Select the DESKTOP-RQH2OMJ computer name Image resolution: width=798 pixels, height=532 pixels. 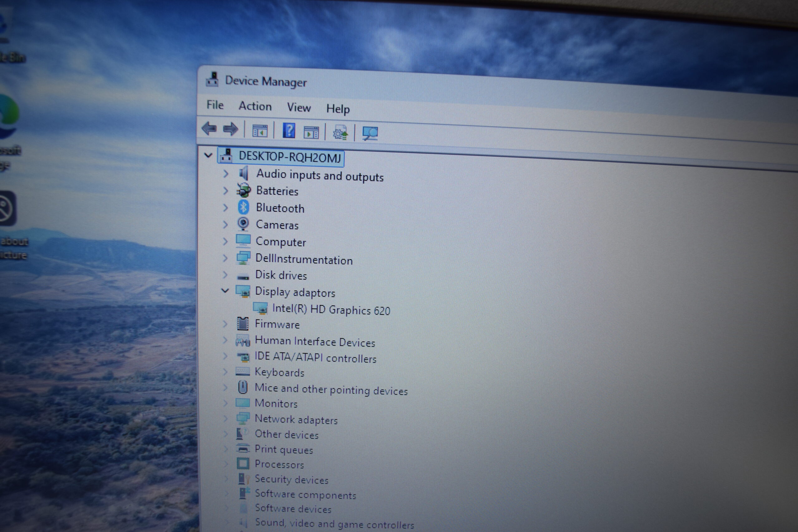click(x=290, y=157)
